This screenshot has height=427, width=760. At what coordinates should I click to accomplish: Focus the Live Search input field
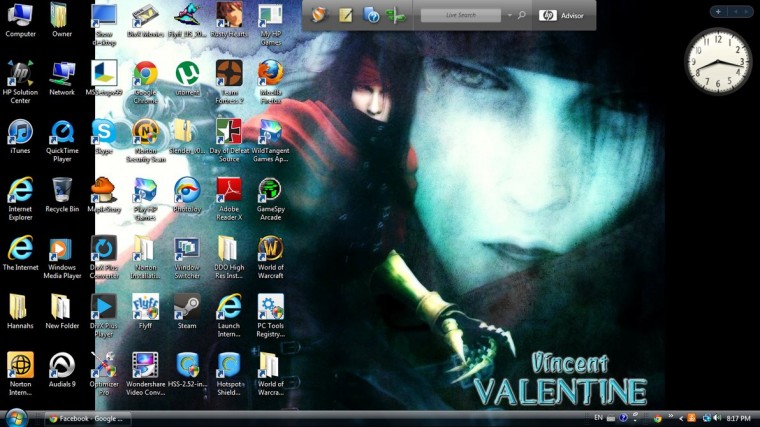(x=460, y=16)
